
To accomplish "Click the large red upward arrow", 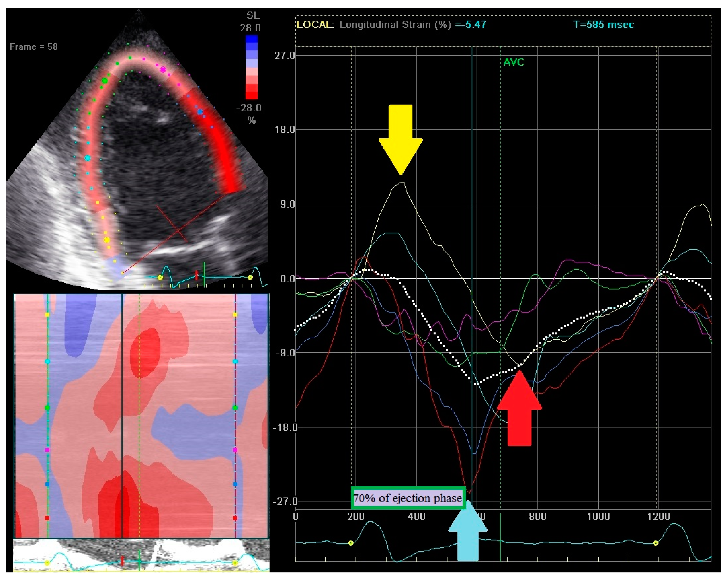I will coord(519,409).
